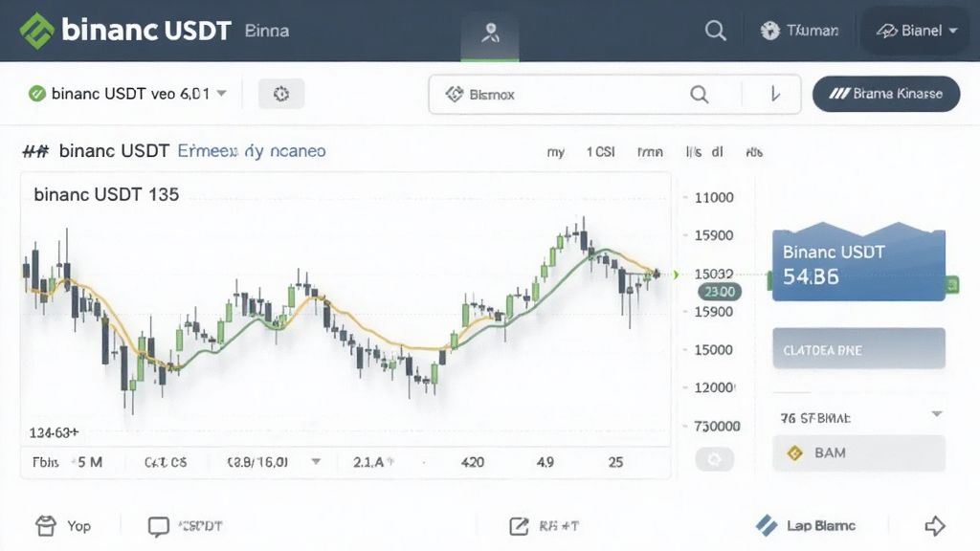Click the hash icon before binanc USDT heading
The height and width of the screenshot is (551, 980).
point(35,151)
